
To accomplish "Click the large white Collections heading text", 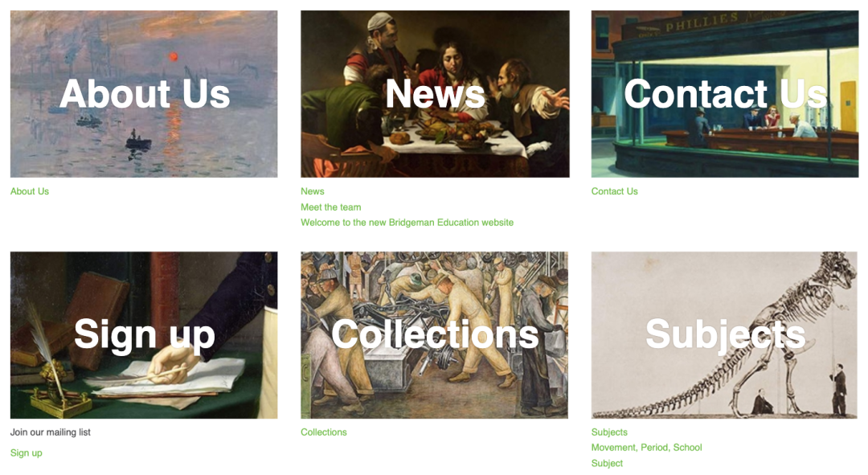I will (x=435, y=334).
